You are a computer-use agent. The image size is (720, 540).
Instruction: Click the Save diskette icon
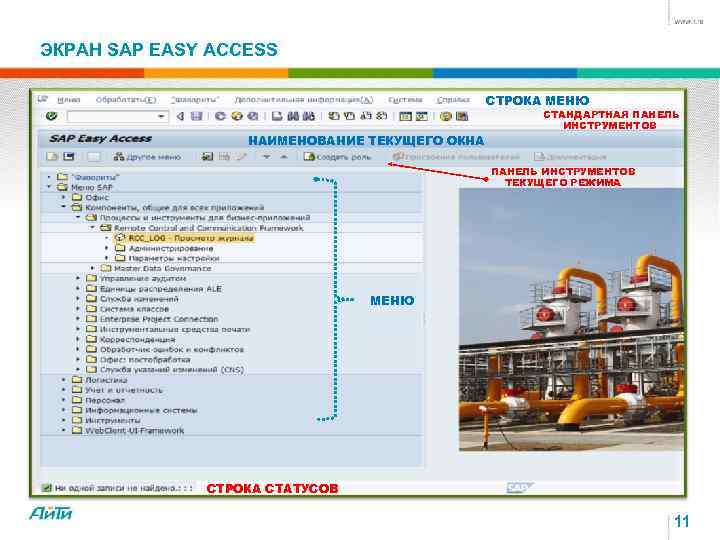click(x=197, y=116)
